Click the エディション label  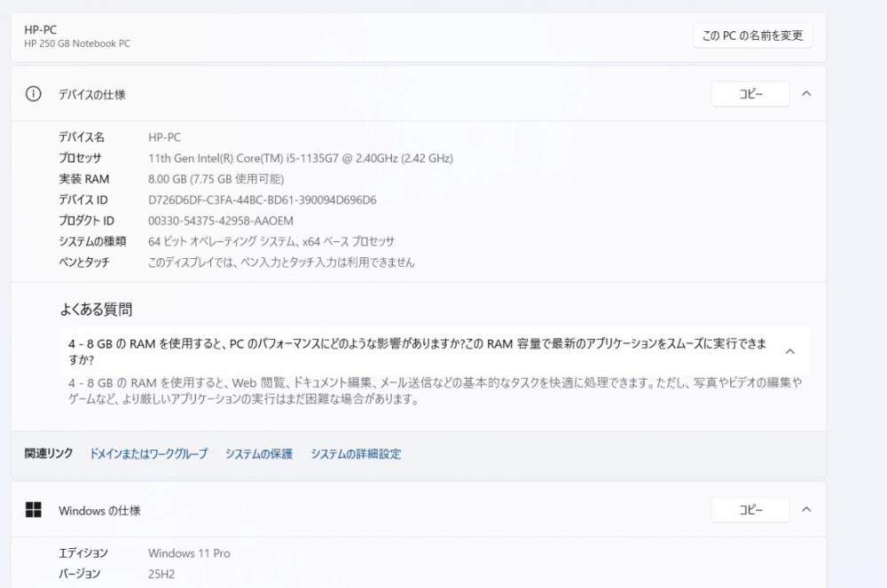pyautogui.click(x=83, y=553)
